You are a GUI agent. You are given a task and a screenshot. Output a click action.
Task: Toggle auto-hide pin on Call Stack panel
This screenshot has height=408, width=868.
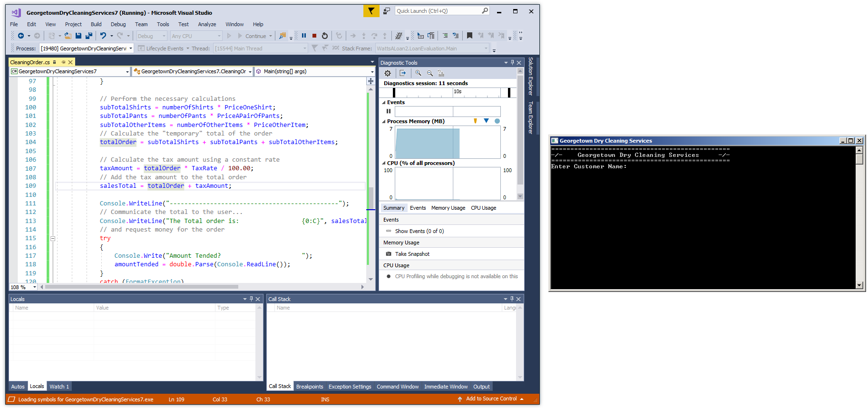click(x=512, y=299)
